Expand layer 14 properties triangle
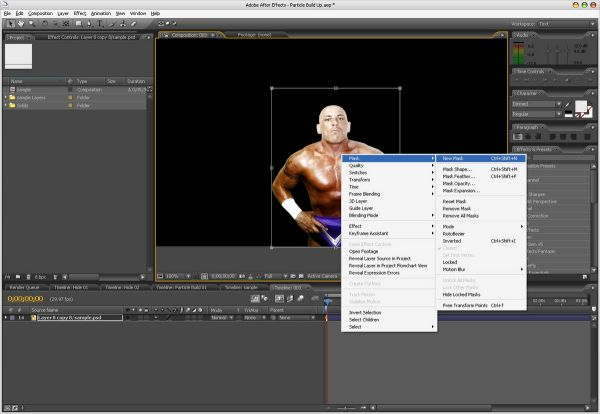The width and height of the screenshot is (600, 414). tap(5, 318)
